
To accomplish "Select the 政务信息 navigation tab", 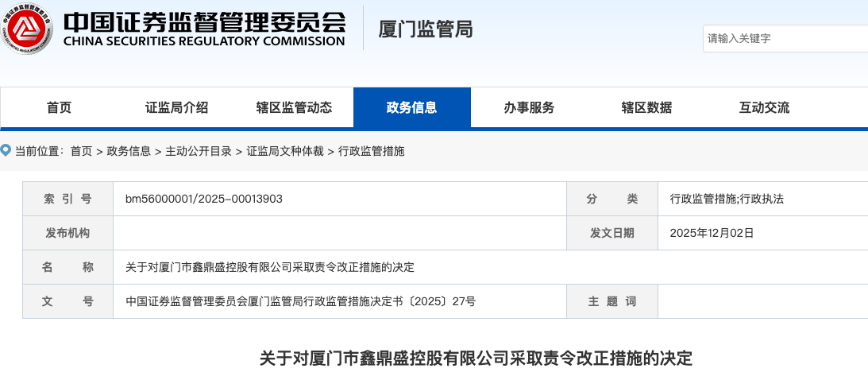I will tap(412, 107).
